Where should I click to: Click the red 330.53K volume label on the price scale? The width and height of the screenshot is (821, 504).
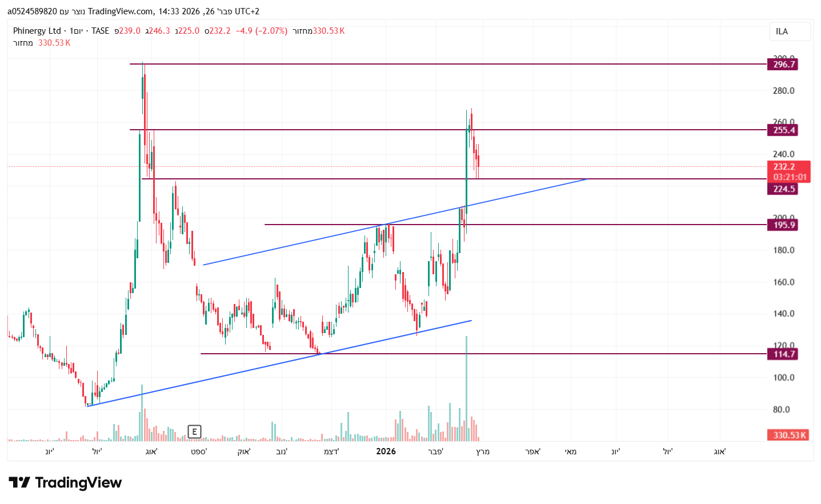[790, 435]
